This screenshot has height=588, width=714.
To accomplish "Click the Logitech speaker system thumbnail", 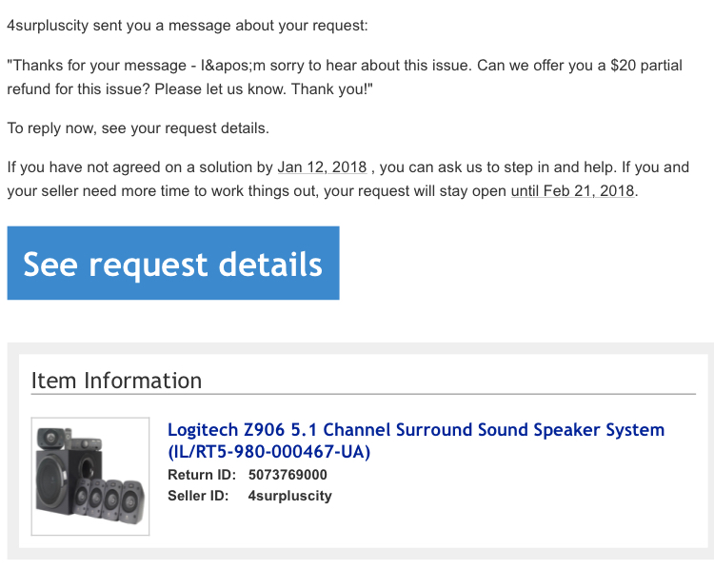I will pos(90,476).
